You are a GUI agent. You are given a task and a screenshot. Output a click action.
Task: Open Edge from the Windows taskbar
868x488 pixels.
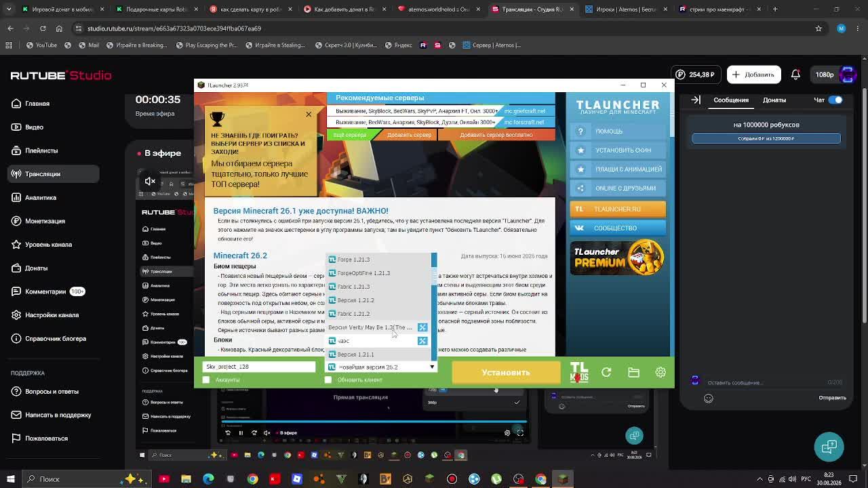208,479
